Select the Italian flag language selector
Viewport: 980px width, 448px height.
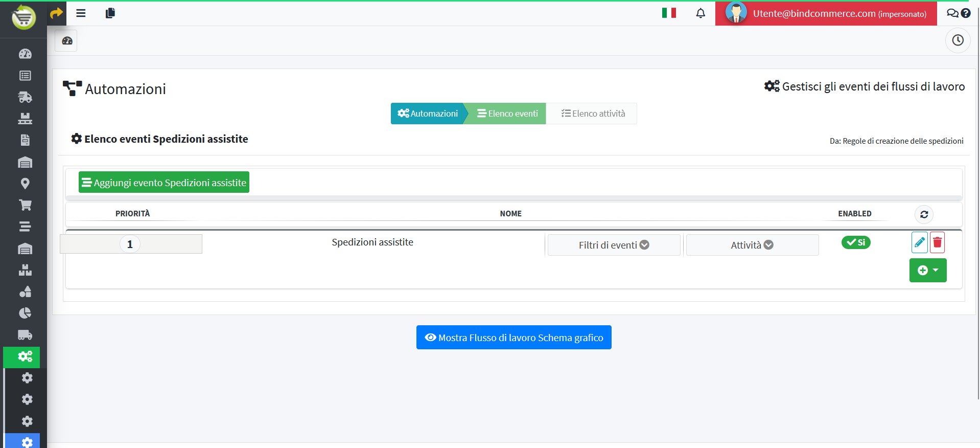click(669, 13)
